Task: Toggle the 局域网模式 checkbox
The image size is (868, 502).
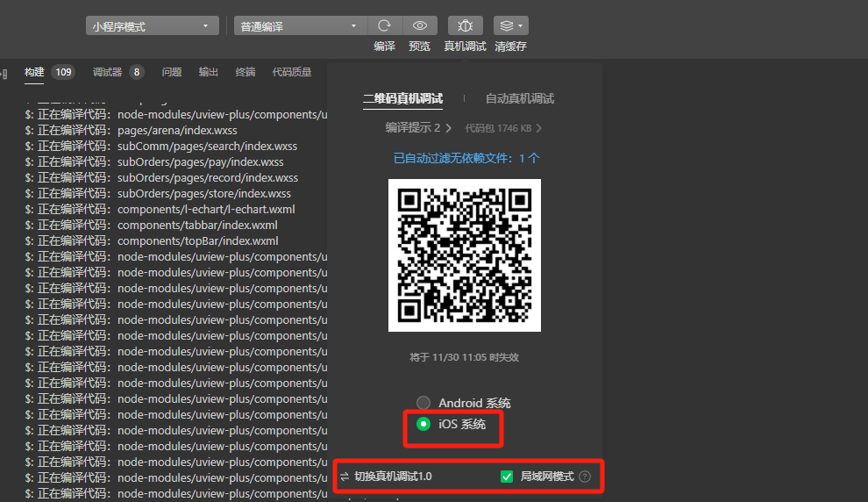Action: [x=507, y=477]
